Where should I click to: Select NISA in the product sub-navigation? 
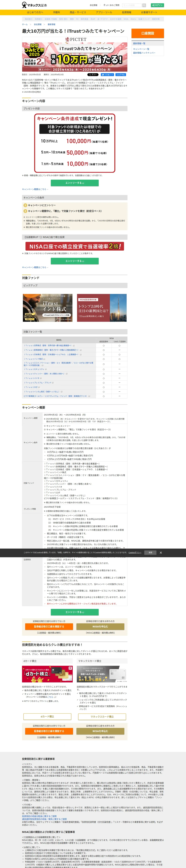[x=126, y=19]
